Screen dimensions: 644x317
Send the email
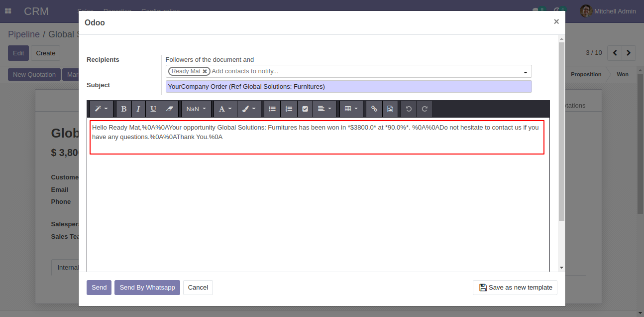coord(99,288)
